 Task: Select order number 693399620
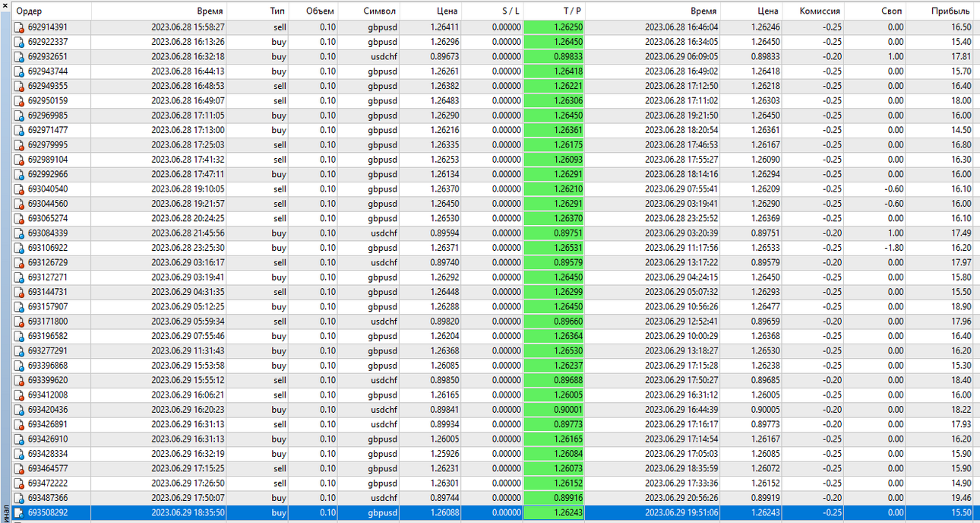[48, 380]
